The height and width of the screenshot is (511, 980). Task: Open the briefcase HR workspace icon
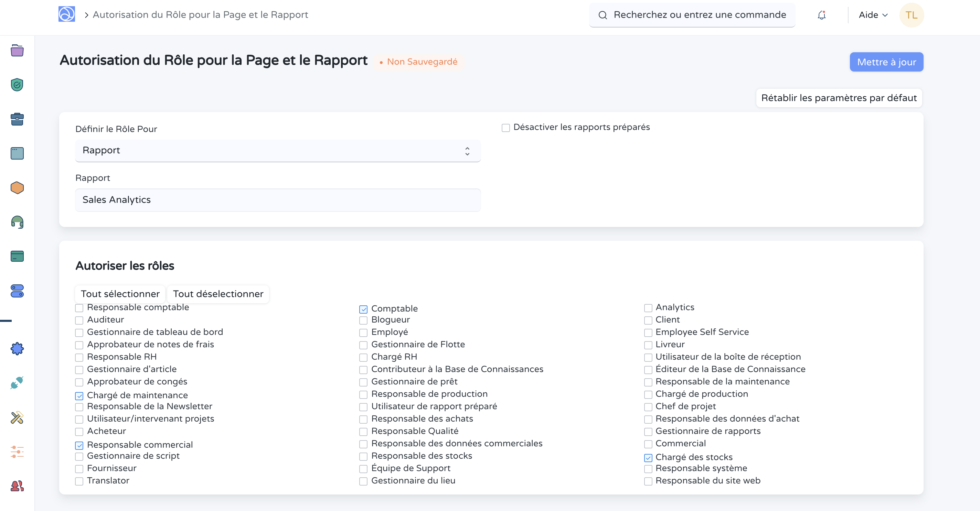click(x=17, y=119)
